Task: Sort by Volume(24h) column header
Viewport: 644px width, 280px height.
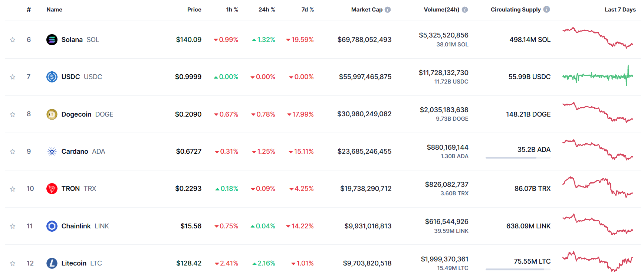Action: [x=441, y=10]
